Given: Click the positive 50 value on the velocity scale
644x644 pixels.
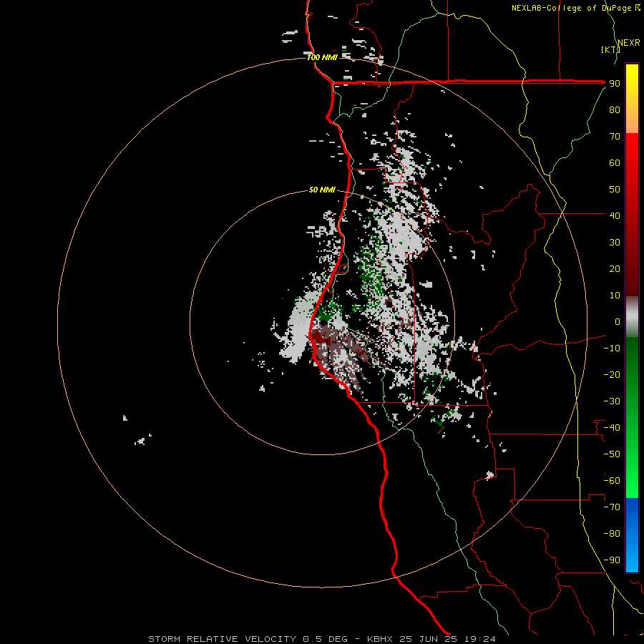Looking at the screenshot, I should pos(615,190).
